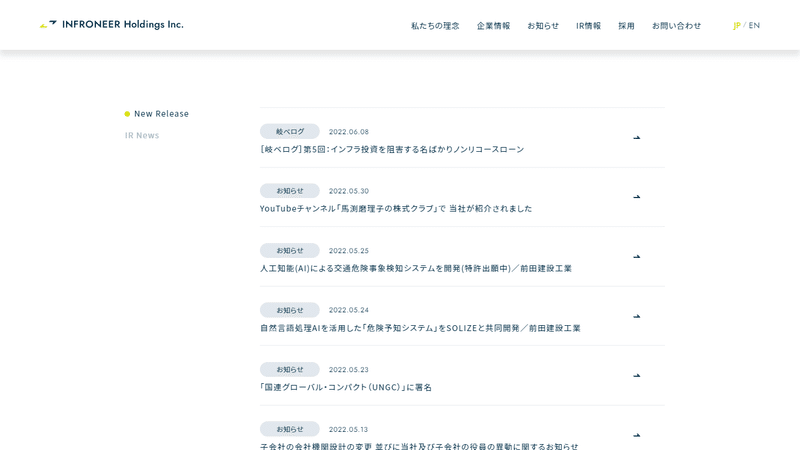Open the お知らせ navigation menu item
The image size is (800, 450).
[543, 26]
